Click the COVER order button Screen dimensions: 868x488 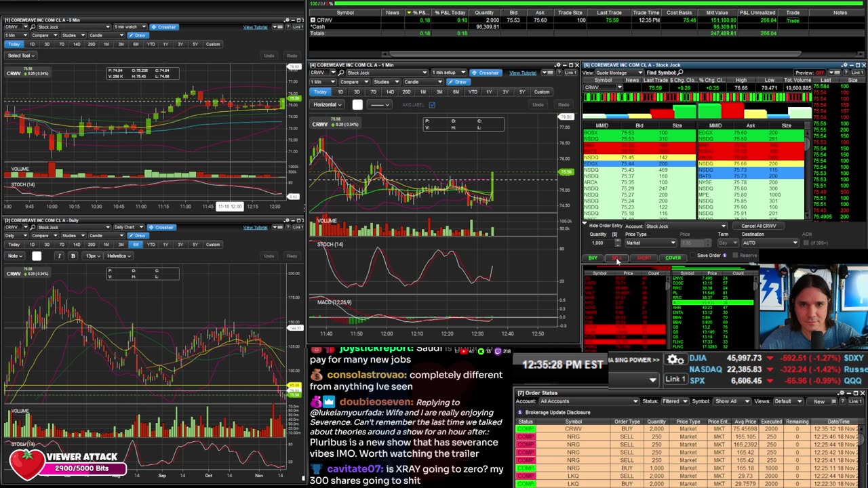click(673, 258)
